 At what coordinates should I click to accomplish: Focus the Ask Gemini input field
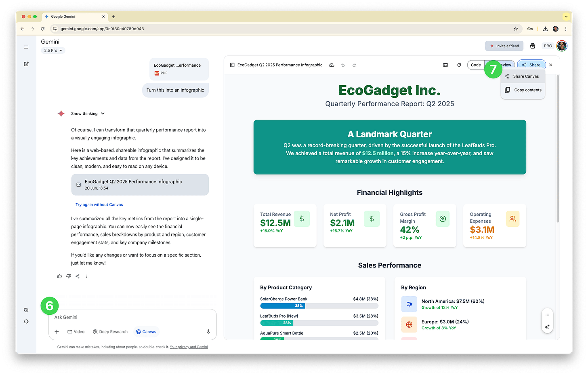[132, 318]
